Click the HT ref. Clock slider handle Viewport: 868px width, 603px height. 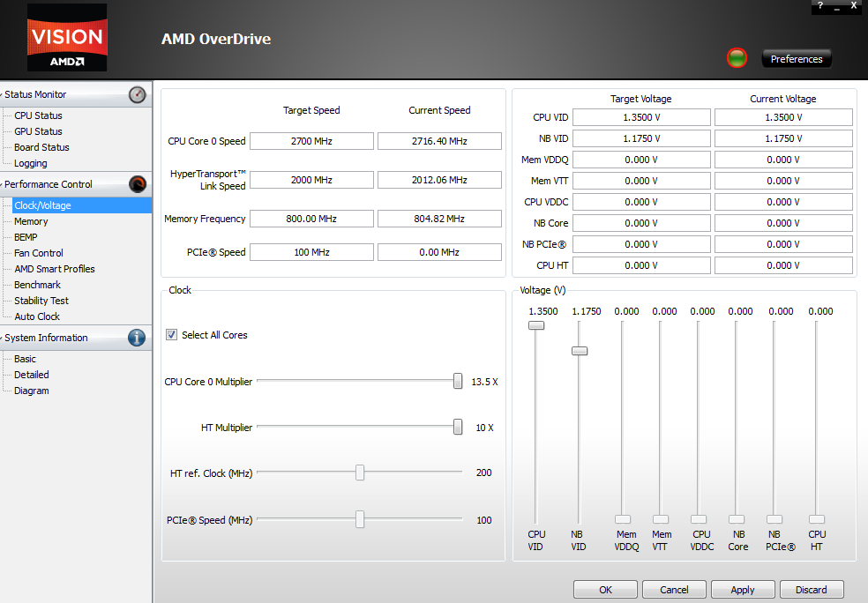coord(360,473)
